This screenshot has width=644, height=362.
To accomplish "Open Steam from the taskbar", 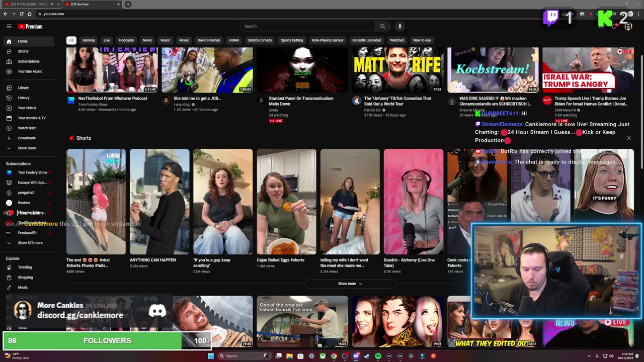I will click(367, 356).
